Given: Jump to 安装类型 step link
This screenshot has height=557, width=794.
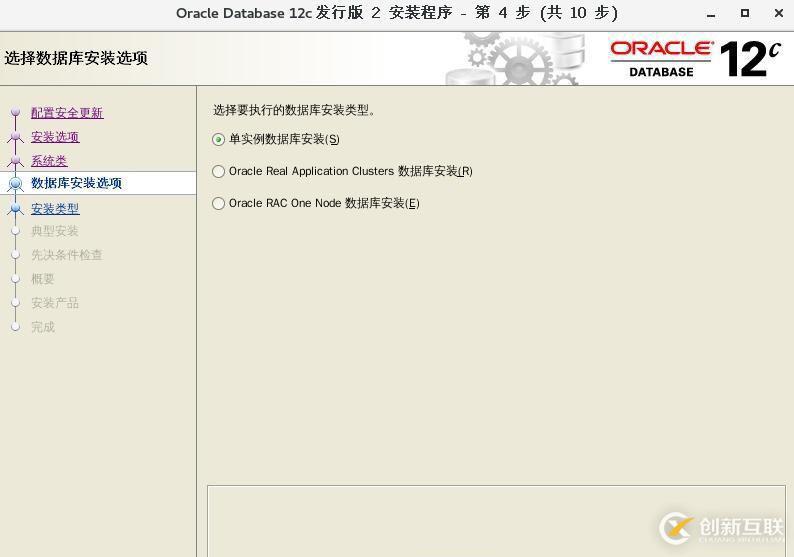Looking at the screenshot, I should 55,209.
